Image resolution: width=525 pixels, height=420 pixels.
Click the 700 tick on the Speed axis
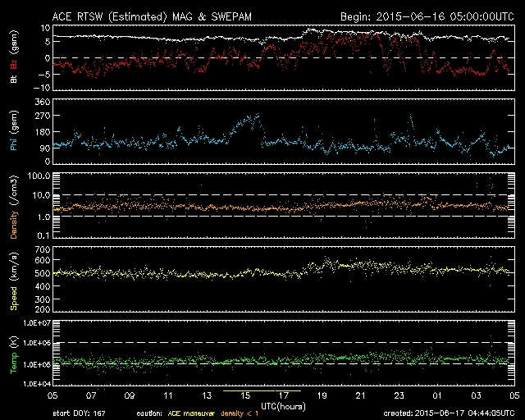coord(42,249)
